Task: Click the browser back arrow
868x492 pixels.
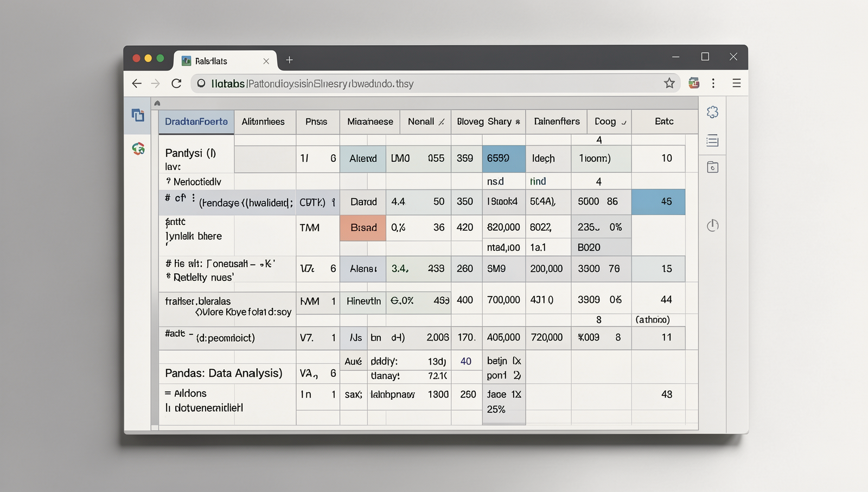Action: 137,83
